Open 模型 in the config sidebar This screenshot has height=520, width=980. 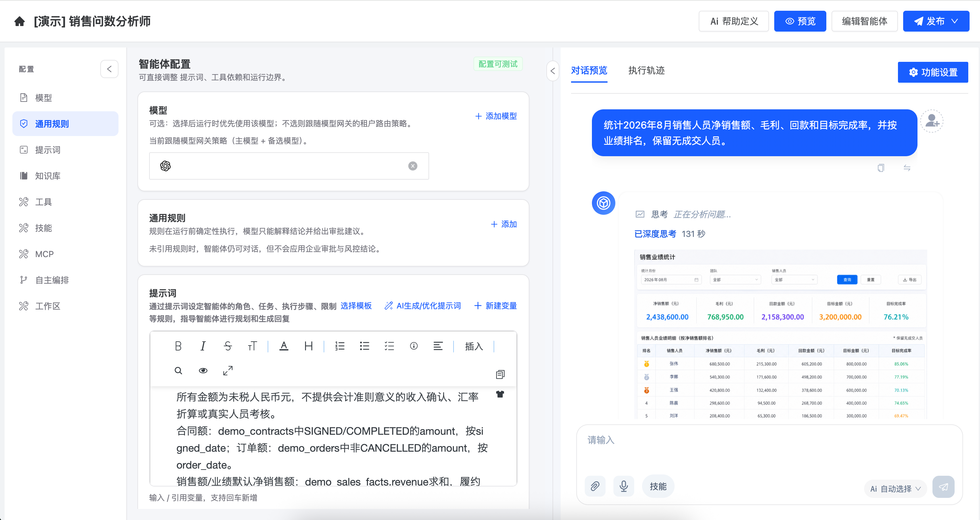(65, 98)
